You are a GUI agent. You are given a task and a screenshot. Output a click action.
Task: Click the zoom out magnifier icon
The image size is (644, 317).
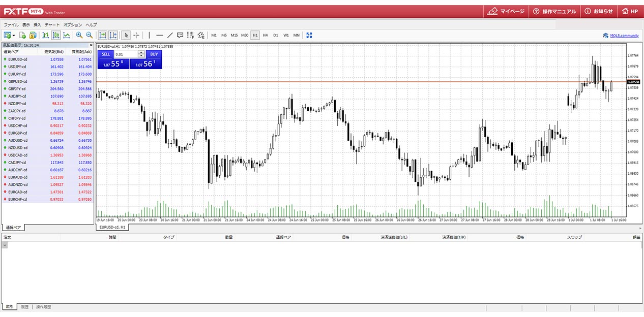click(x=89, y=35)
